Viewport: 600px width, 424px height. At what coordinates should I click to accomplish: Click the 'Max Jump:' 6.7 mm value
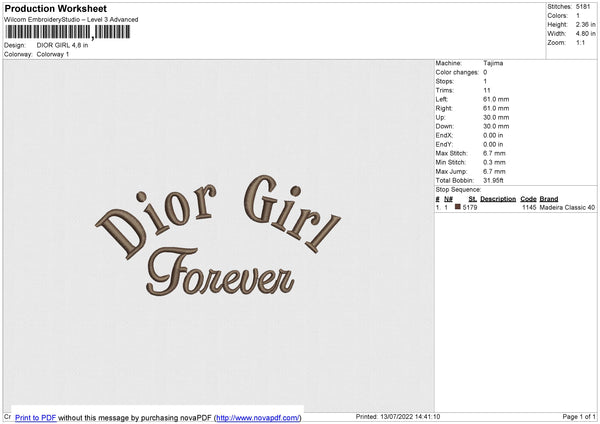[x=494, y=171]
